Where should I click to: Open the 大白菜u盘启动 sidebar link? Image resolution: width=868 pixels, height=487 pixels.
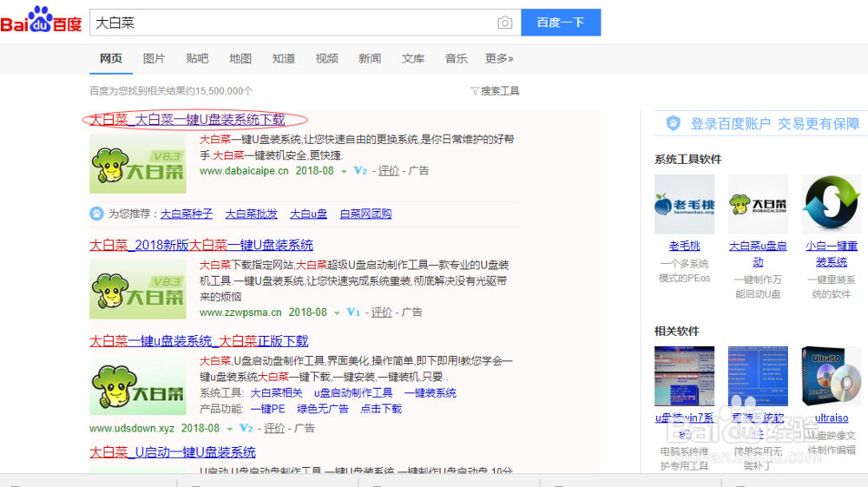pyautogui.click(x=758, y=253)
